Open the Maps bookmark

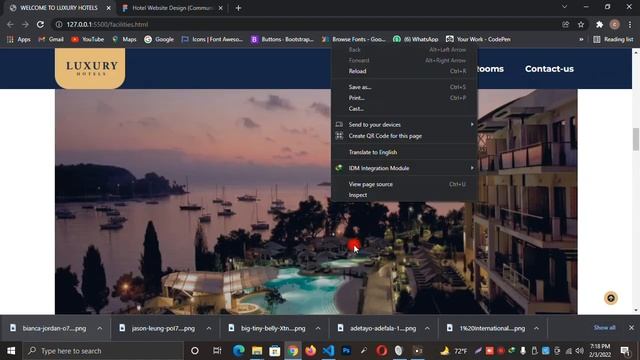coord(124,39)
